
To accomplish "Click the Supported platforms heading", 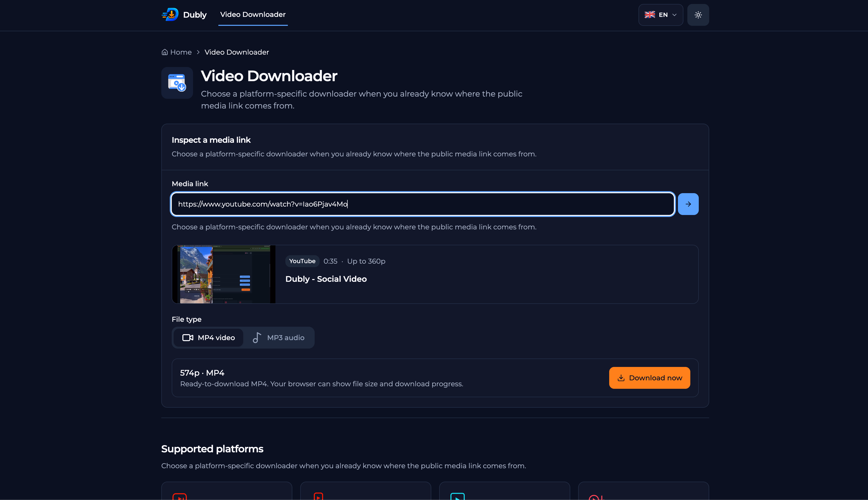I will click(x=212, y=449).
